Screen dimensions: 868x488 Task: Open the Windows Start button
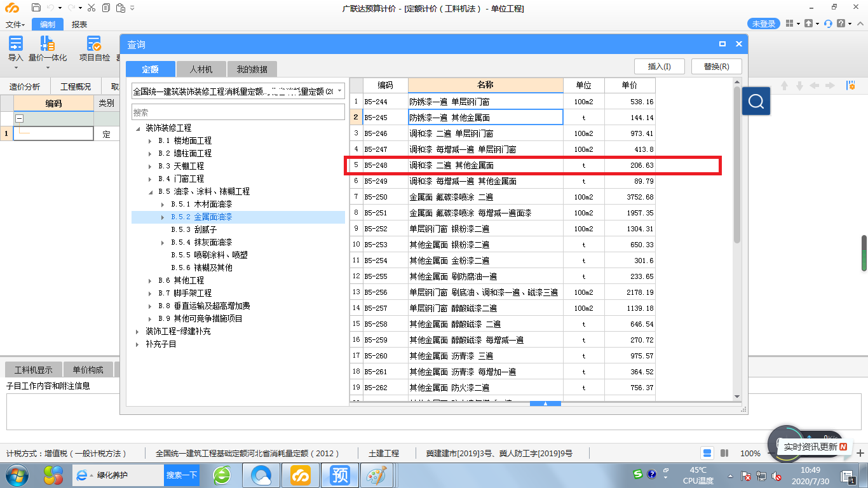(x=17, y=475)
